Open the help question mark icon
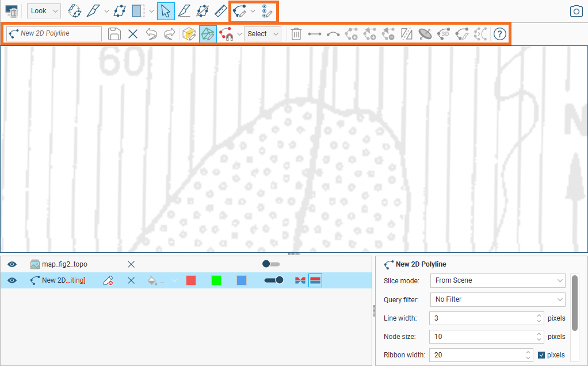588x366 pixels. pyautogui.click(x=499, y=34)
